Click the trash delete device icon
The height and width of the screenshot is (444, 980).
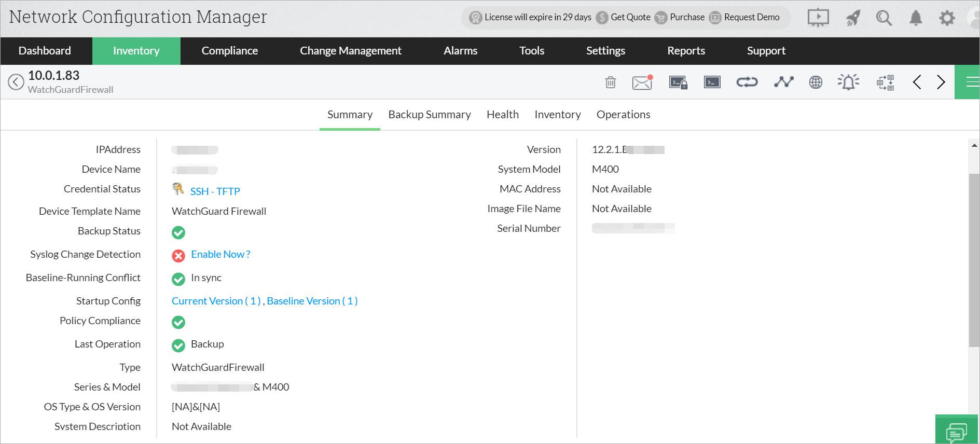click(610, 82)
